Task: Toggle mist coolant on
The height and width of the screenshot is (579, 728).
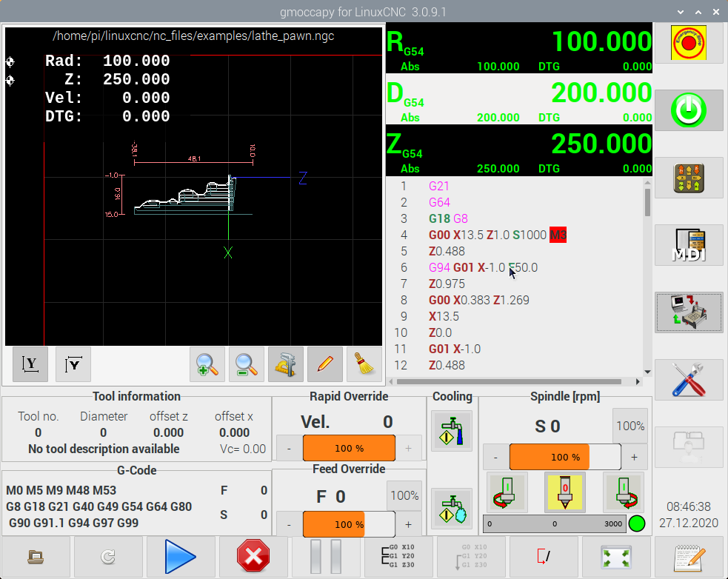Action: 451,508
